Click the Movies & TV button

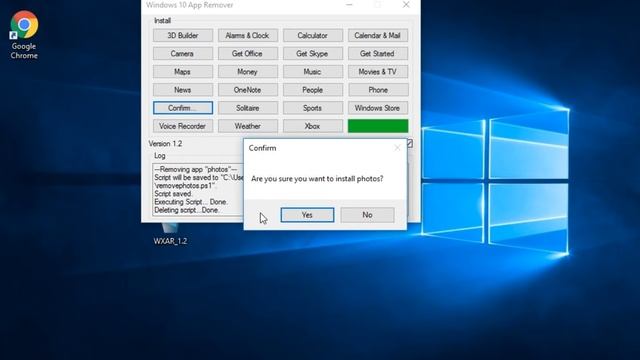[x=378, y=72]
